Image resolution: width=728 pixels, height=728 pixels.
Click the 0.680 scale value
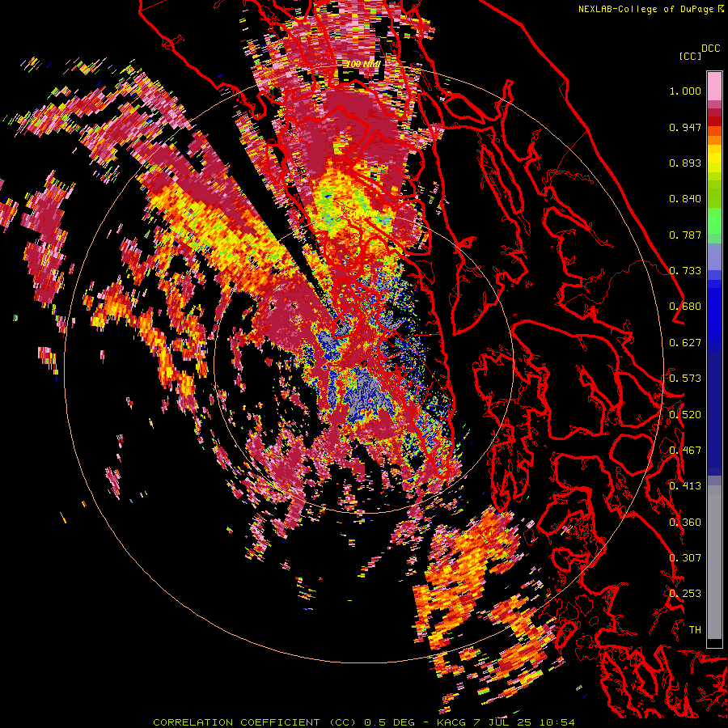pos(685,307)
